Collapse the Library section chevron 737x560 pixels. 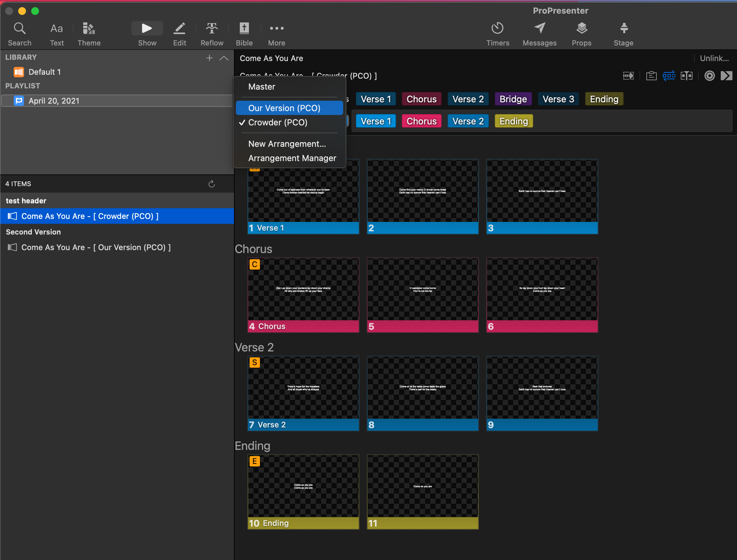coord(224,58)
